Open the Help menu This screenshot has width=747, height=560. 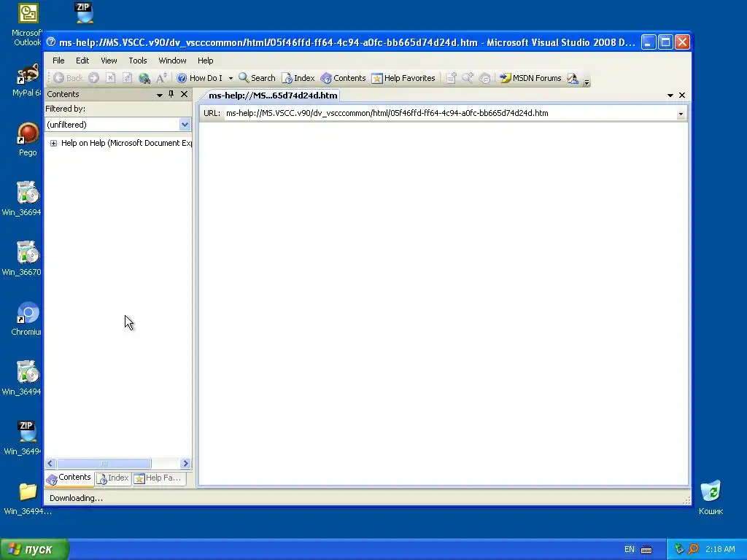205,61
